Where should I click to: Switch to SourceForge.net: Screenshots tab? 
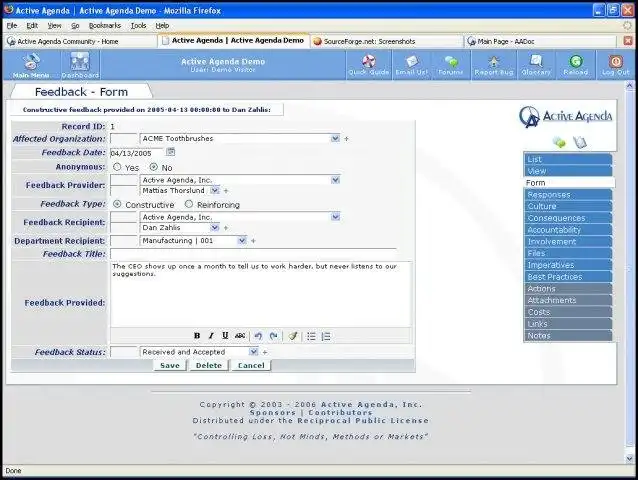[387, 41]
